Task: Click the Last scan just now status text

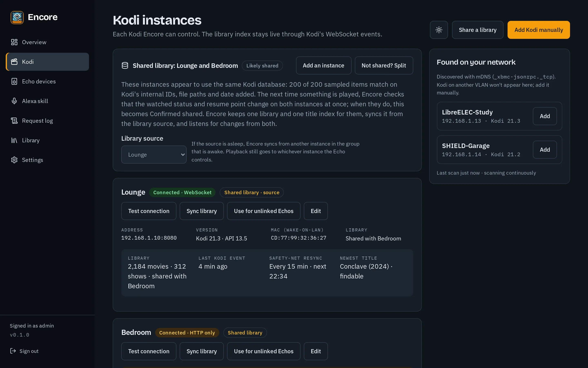Action: click(486, 173)
